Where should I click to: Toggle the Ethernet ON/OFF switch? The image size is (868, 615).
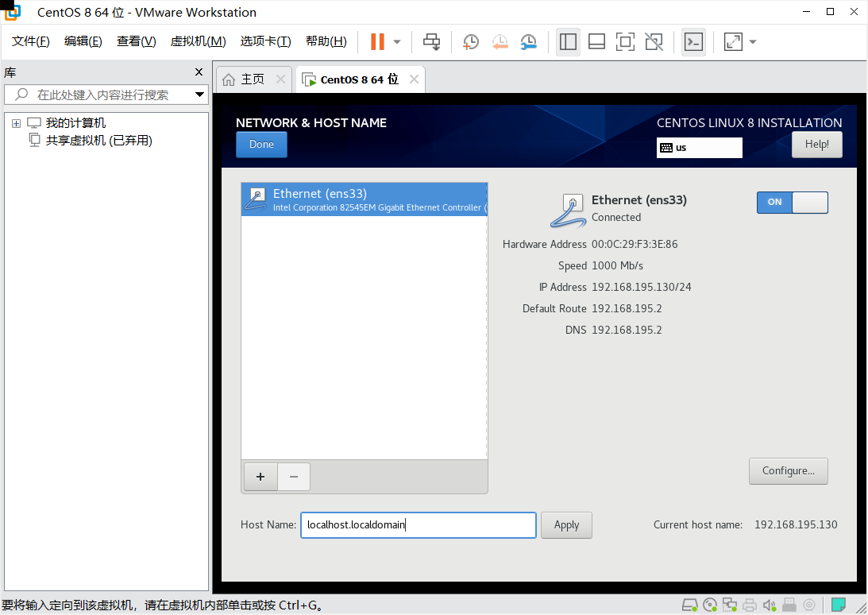[793, 203]
